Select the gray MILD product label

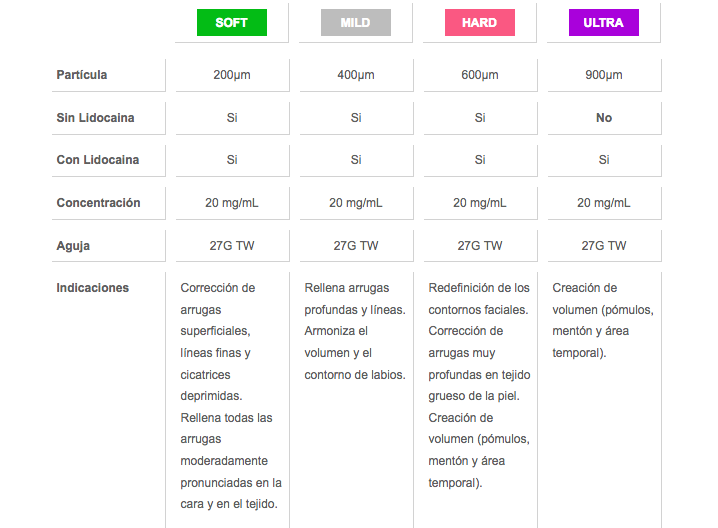pos(355,23)
